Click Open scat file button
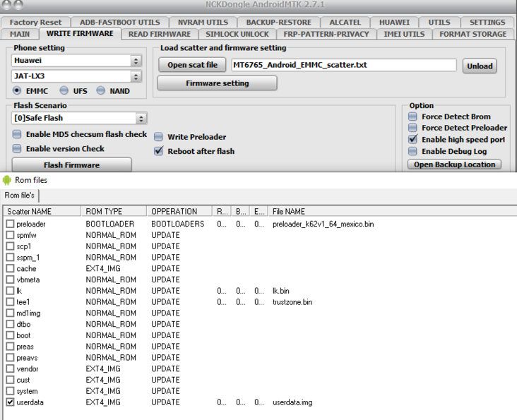This screenshot has width=517, height=420. point(192,65)
